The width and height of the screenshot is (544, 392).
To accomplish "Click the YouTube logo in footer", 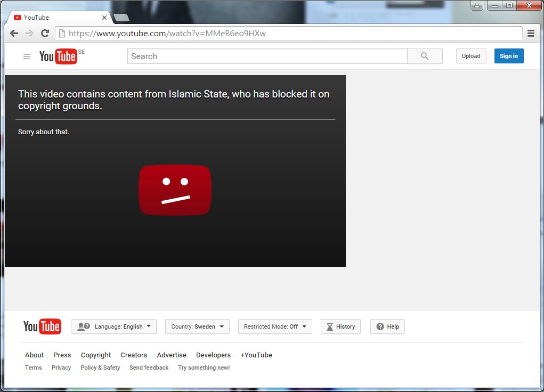I will [42, 326].
